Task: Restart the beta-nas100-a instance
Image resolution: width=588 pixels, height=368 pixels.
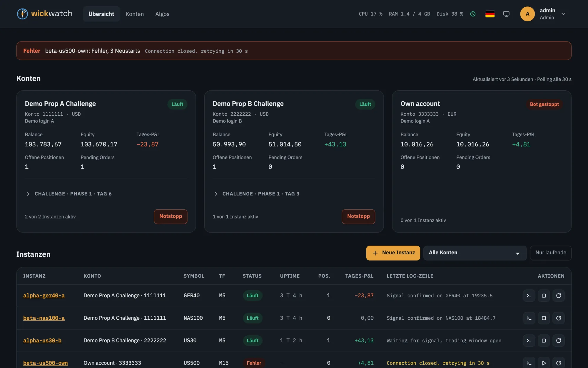Action: tap(559, 318)
